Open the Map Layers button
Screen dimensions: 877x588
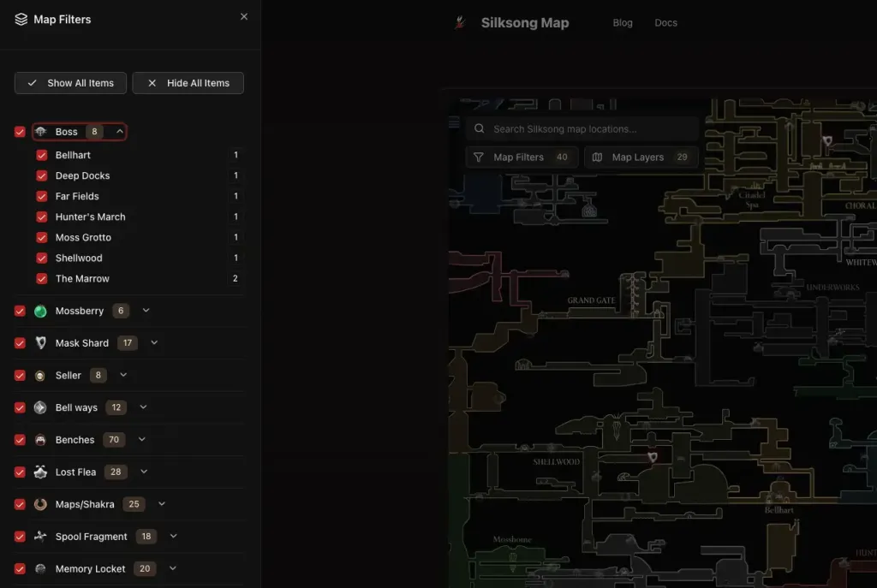(641, 157)
